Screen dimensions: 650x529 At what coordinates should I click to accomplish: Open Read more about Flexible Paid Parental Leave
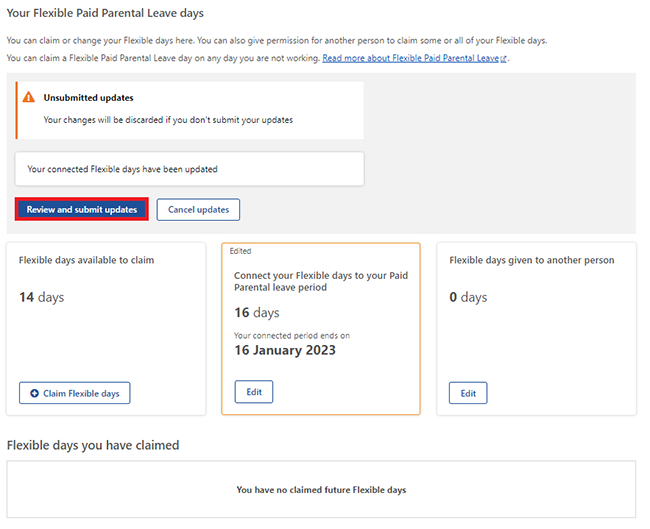tap(411, 59)
